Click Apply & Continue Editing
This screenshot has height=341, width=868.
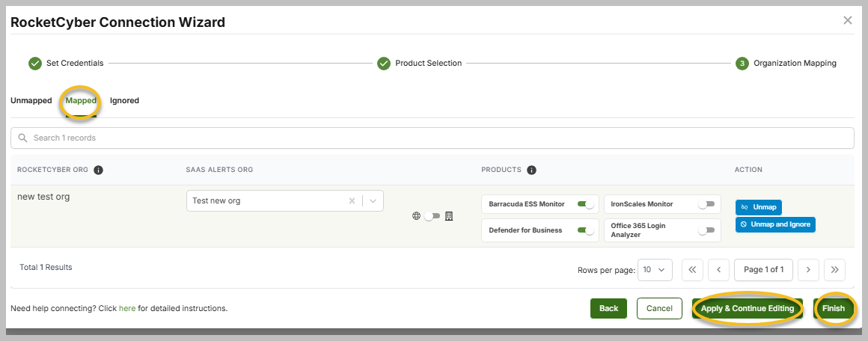(748, 308)
